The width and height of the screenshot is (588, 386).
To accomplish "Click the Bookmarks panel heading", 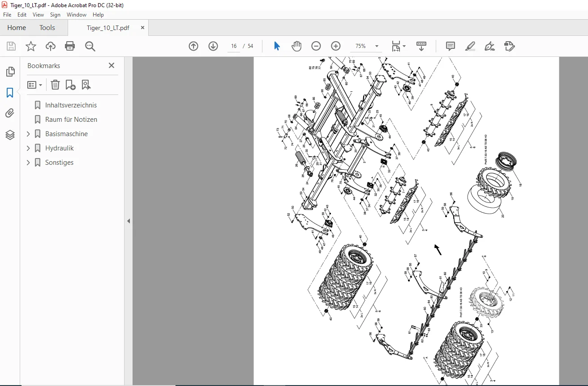I will click(x=43, y=66).
